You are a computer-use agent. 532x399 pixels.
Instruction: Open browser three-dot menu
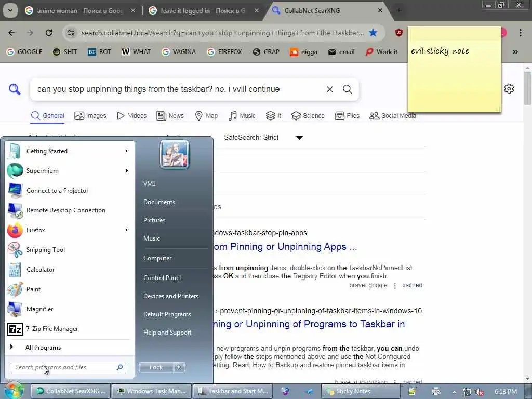coord(521,33)
